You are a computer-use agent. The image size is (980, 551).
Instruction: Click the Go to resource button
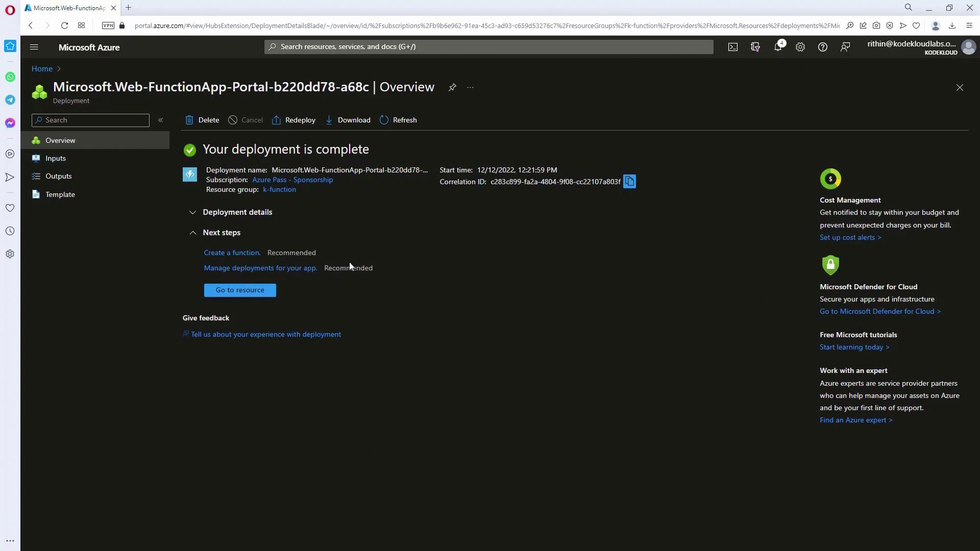point(240,290)
